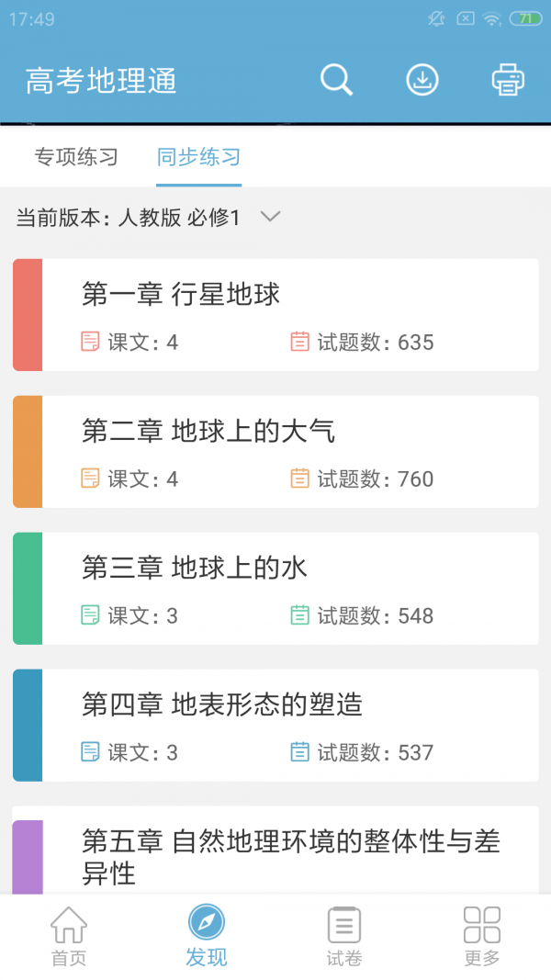Viewport: 551px width, 980px height.
Task: Open 试卷 exam papers icon in bottom bar
Action: pos(343,928)
